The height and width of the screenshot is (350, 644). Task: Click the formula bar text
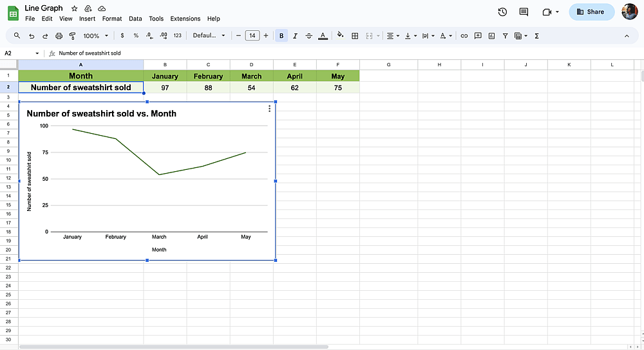coord(90,53)
